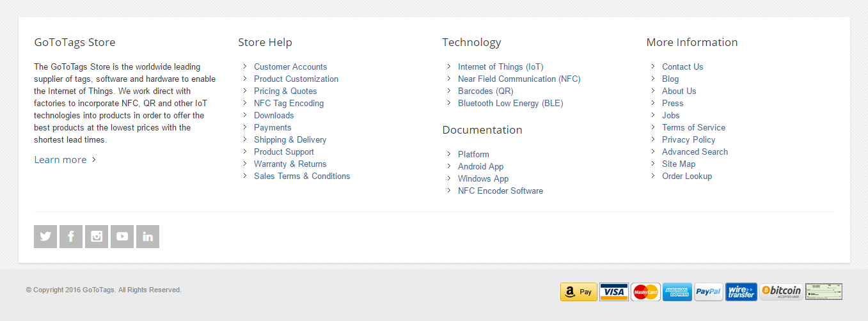Open the Instagram social icon
The height and width of the screenshot is (321, 868).
point(97,237)
